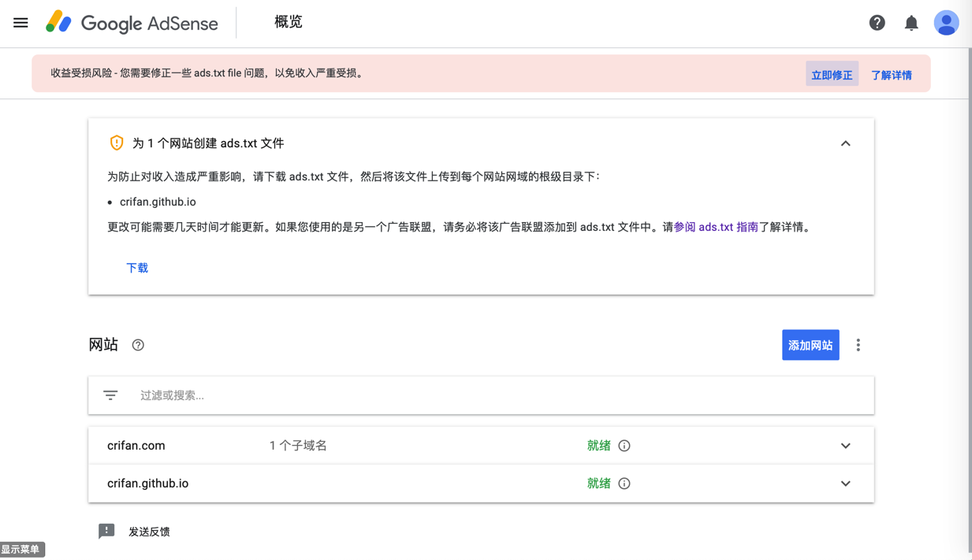Click 下载 to download ads.txt

137,268
